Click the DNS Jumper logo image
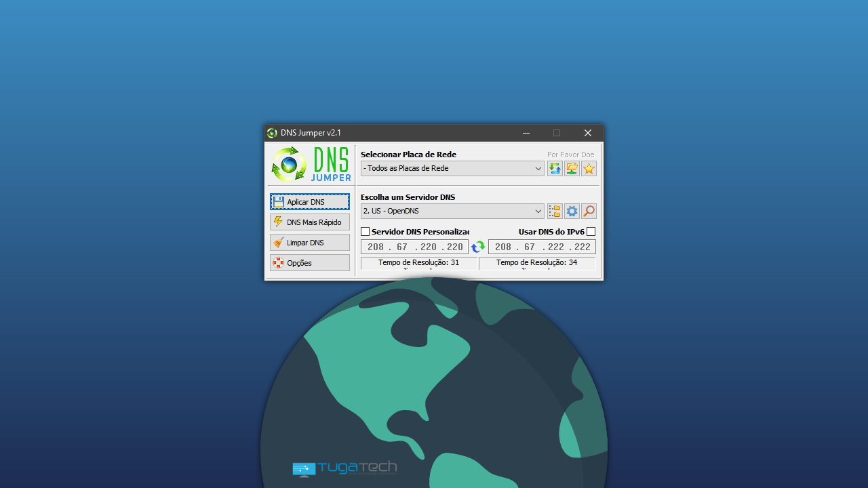This screenshot has width=868, height=488. coord(311,164)
